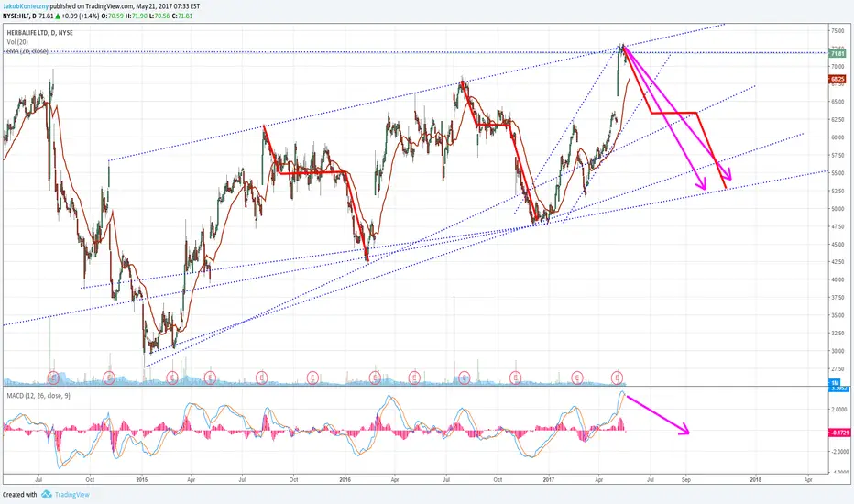This screenshot has height=504, width=854.
Task: Click the May 21, 2017 07:33 EST timestamp
Action: tap(168, 6)
